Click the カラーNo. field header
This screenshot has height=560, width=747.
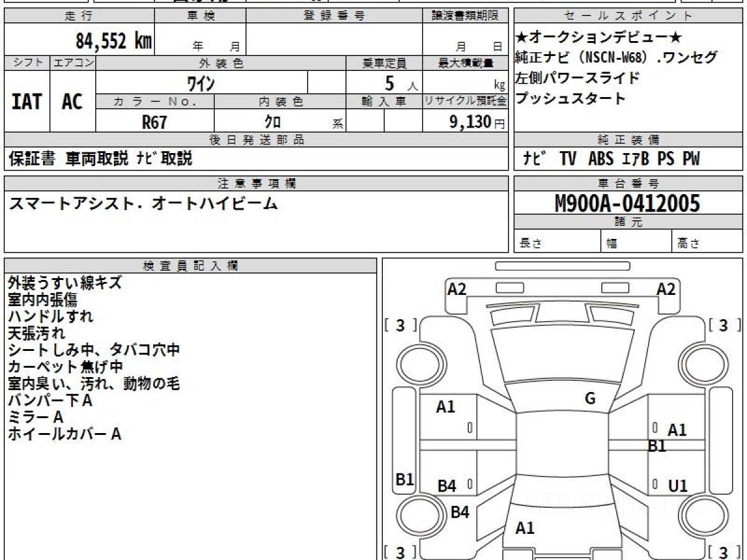coord(155,101)
